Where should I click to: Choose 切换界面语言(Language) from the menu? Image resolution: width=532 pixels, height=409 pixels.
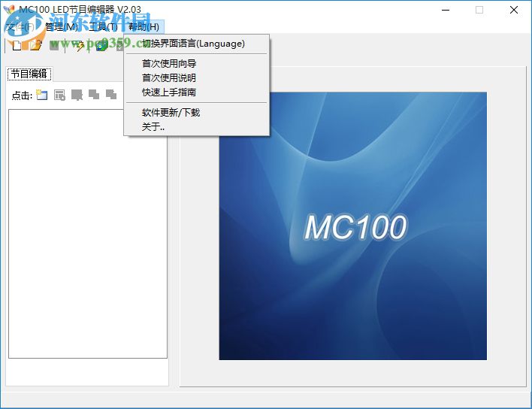coord(193,44)
